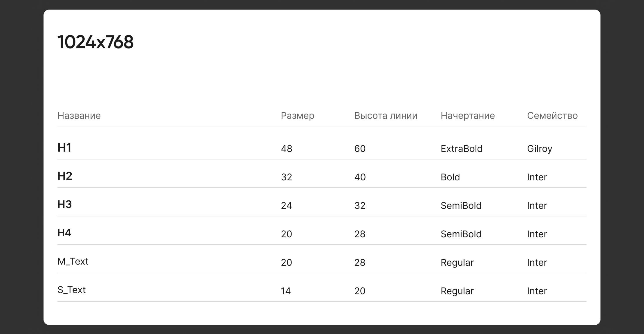Screen dimensions: 644x334
Task: Click the 1024x768 heading
Action: (x=95, y=42)
